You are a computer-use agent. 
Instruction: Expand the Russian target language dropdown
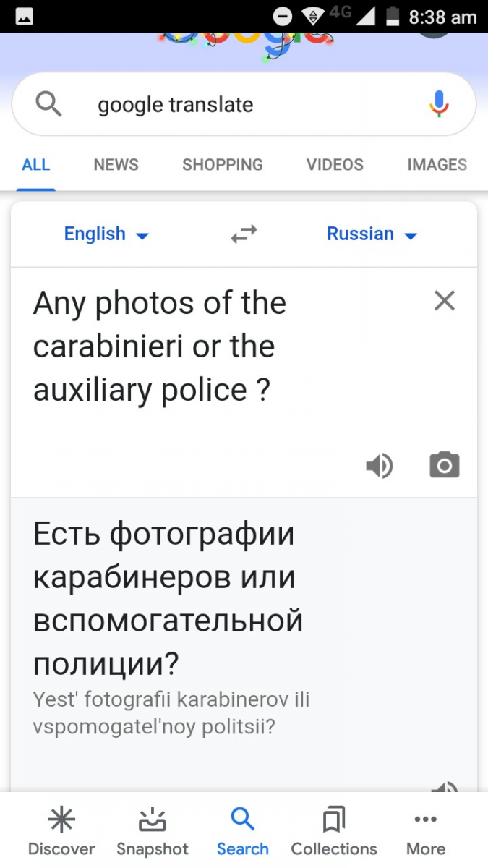pyautogui.click(x=372, y=234)
